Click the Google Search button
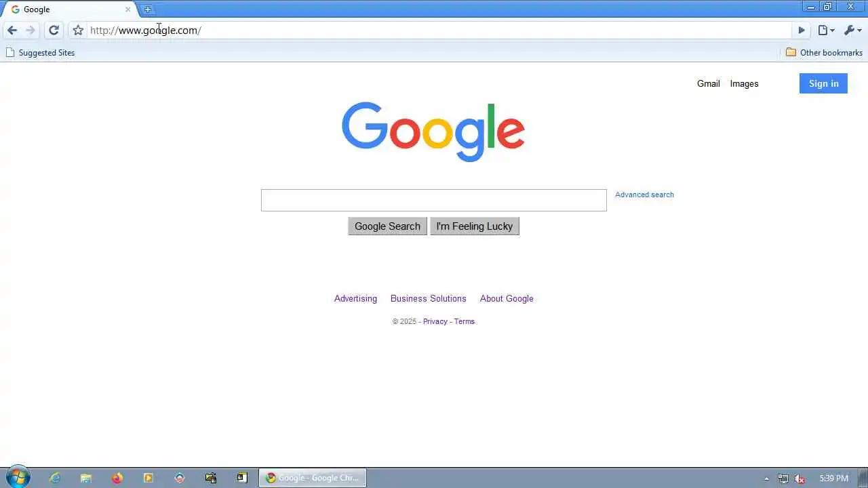Viewport: 868px width, 488px height. coord(387,226)
